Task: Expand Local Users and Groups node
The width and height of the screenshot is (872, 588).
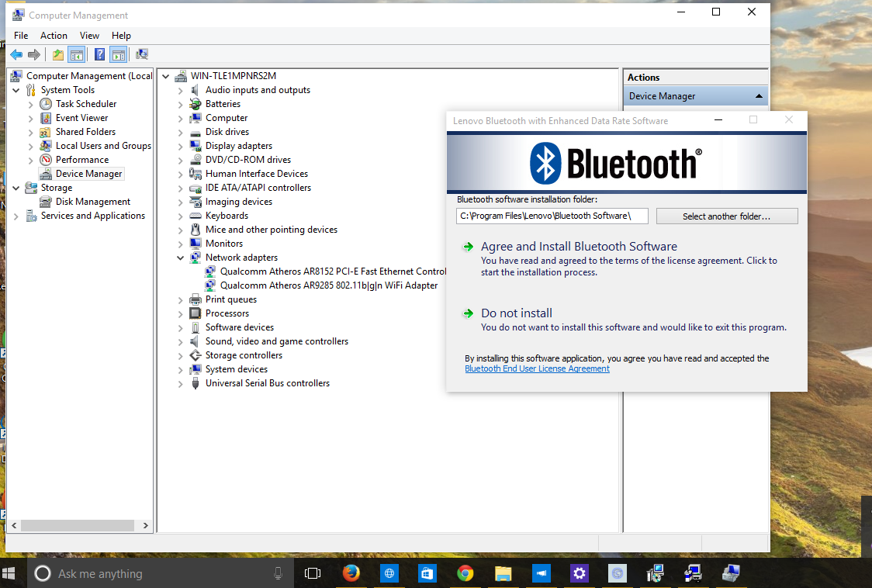Action: pyautogui.click(x=30, y=146)
